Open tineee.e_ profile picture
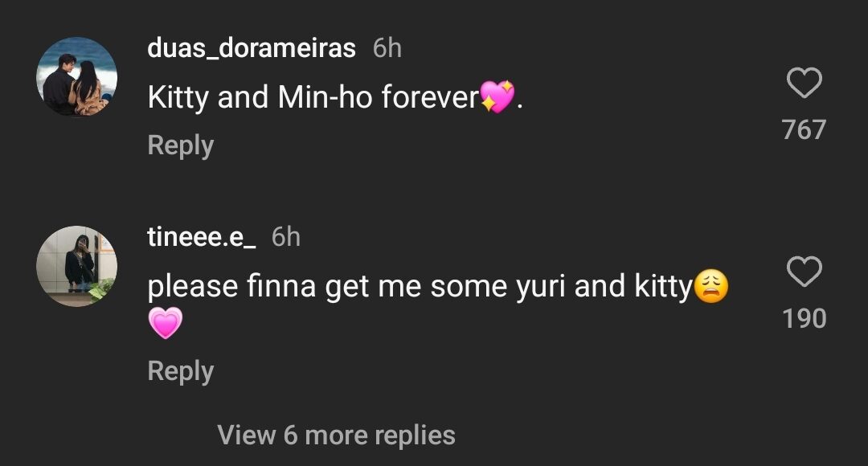 tap(77, 266)
